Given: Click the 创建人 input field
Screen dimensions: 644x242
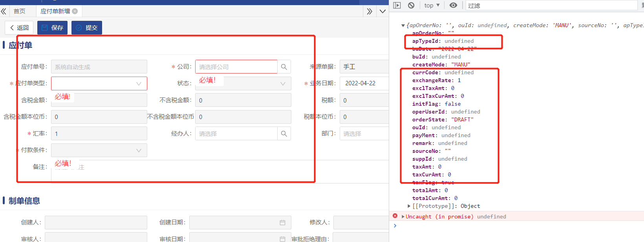Looking at the screenshot, I should [x=96, y=222].
